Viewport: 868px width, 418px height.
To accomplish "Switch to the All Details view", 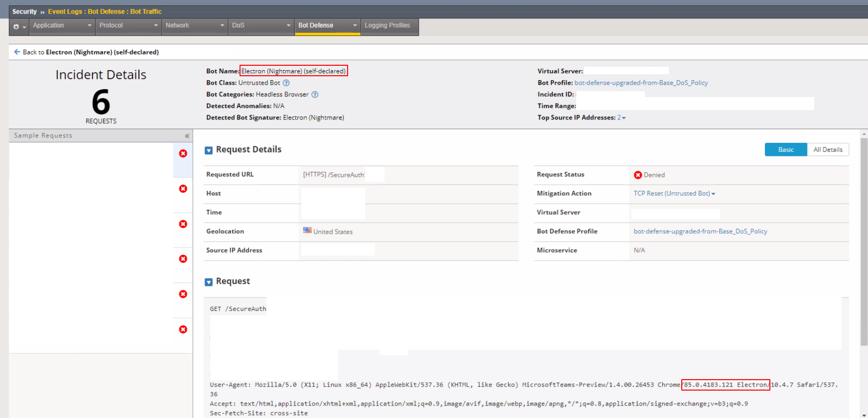I will (828, 149).
